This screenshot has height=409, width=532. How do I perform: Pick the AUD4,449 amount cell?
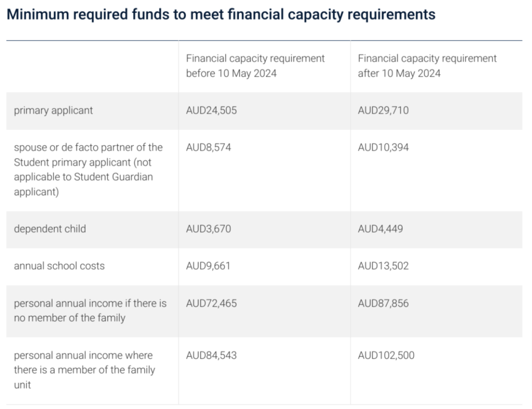click(380, 229)
